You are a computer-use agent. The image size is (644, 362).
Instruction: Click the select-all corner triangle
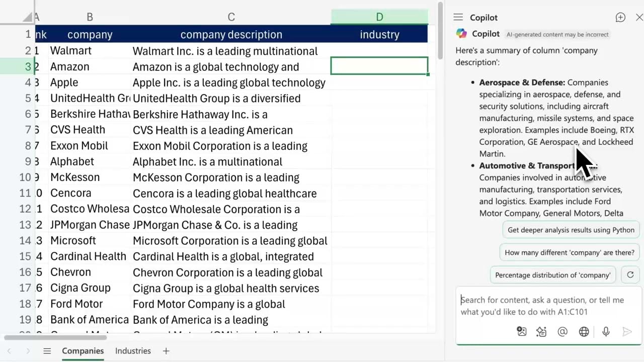tap(28, 18)
